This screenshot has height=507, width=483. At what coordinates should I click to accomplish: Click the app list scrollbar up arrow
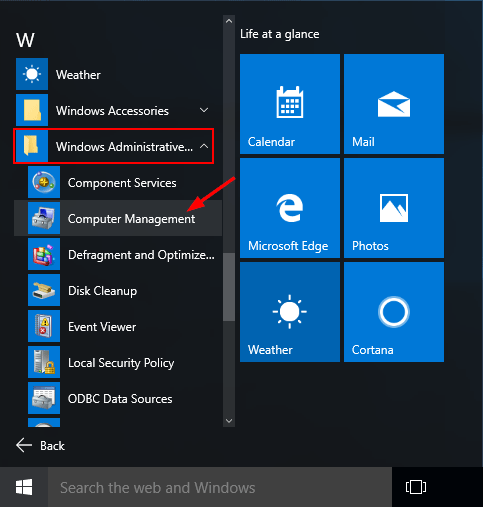point(229,21)
